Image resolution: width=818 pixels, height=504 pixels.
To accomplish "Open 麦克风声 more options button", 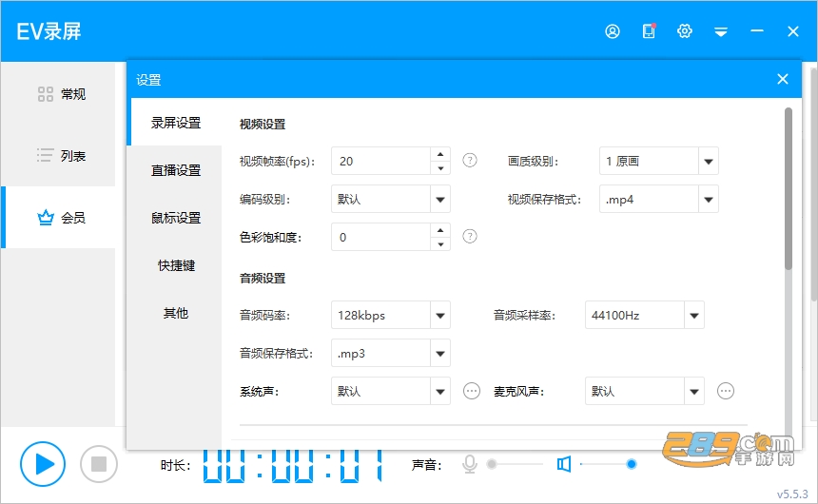I will [x=726, y=391].
